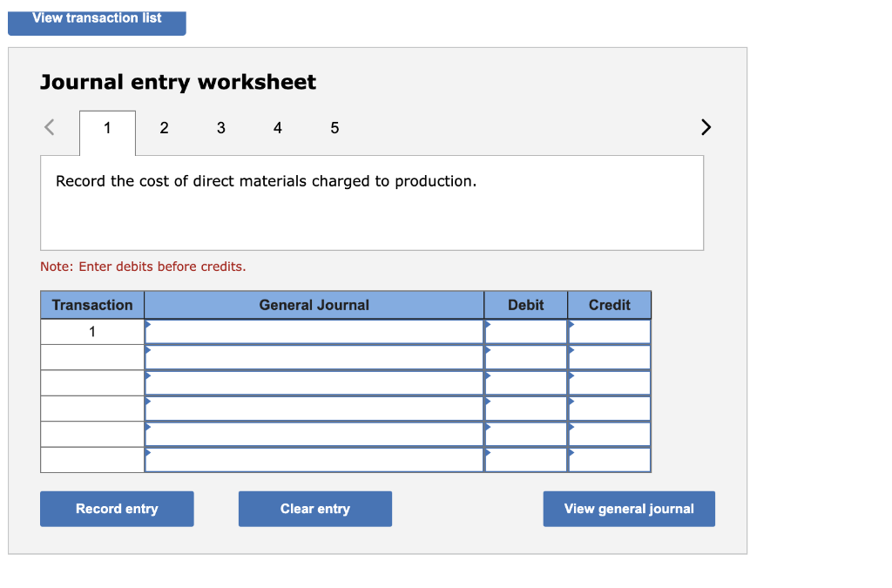
Task: Click the Transaction cell showing 1
Action: coord(92,332)
